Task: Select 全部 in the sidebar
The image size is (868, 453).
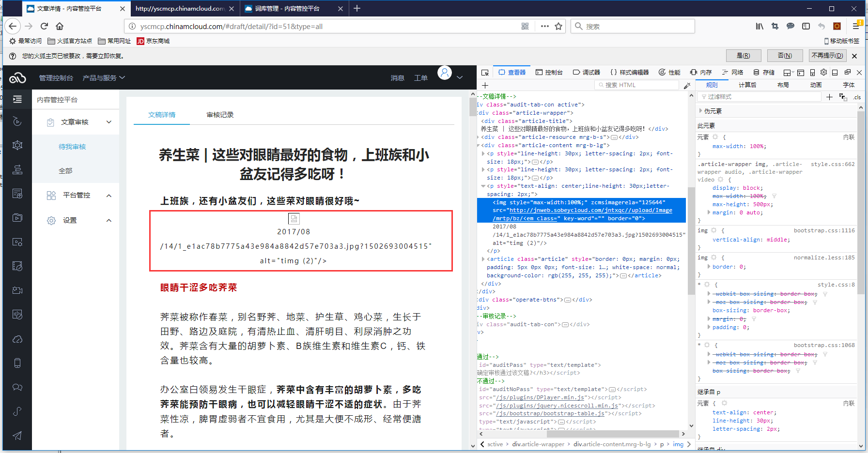Action: (x=65, y=171)
